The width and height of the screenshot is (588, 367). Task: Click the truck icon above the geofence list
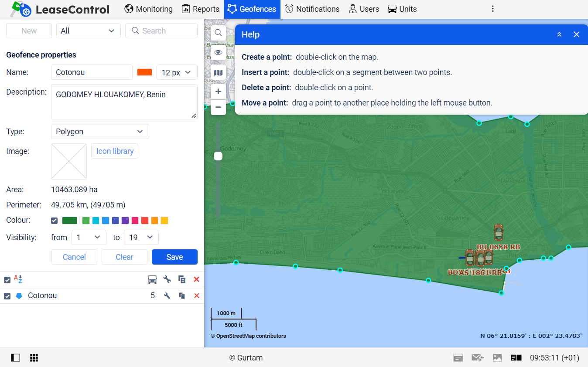click(x=152, y=279)
